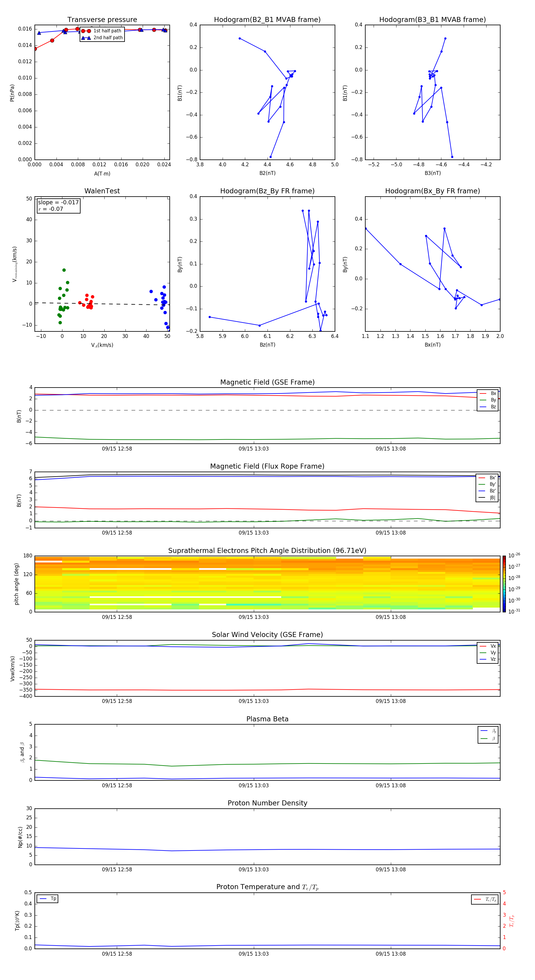Click the 'Magnetic Field (Flux Rope Frame)' title

(x=267, y=467)
